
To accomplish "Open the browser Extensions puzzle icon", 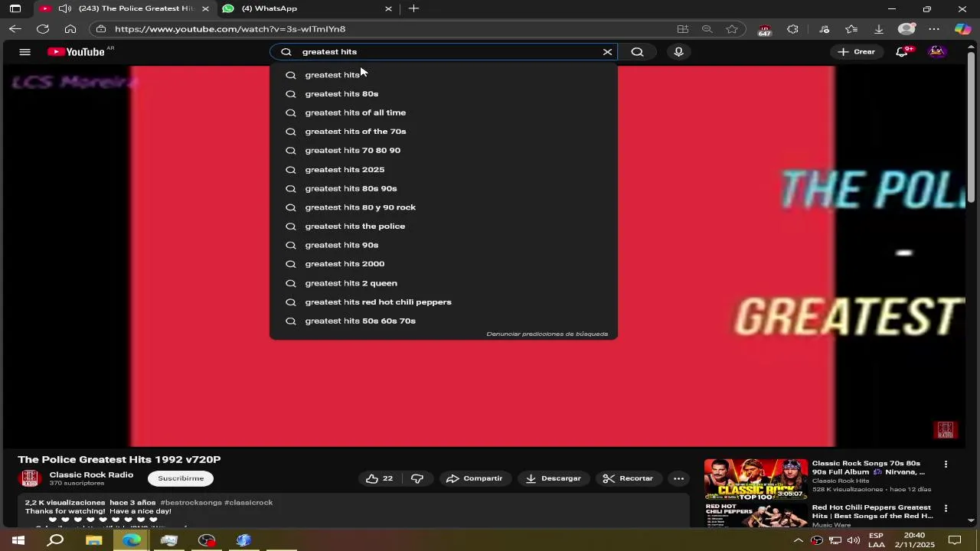I will pyautogui.click(x=792, y=29).
